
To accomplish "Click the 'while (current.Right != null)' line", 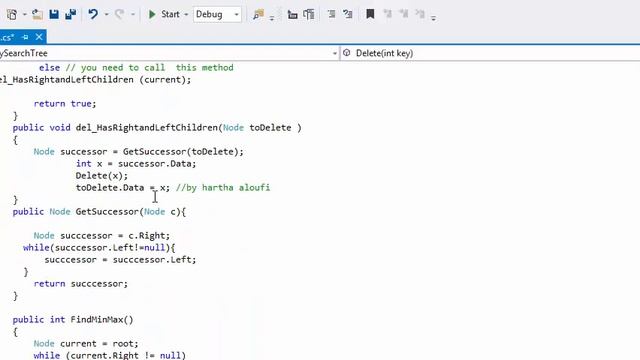I will tap(110, 356).
